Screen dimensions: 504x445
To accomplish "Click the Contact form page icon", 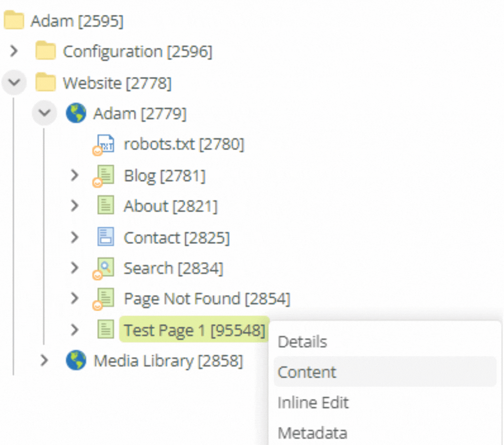I will coord(105,237).
